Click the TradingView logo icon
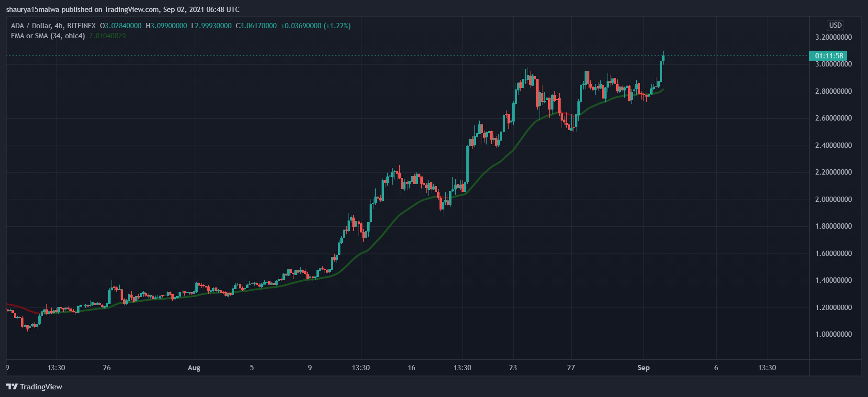This screenshot has width=868, height=397. click(12, 386)
